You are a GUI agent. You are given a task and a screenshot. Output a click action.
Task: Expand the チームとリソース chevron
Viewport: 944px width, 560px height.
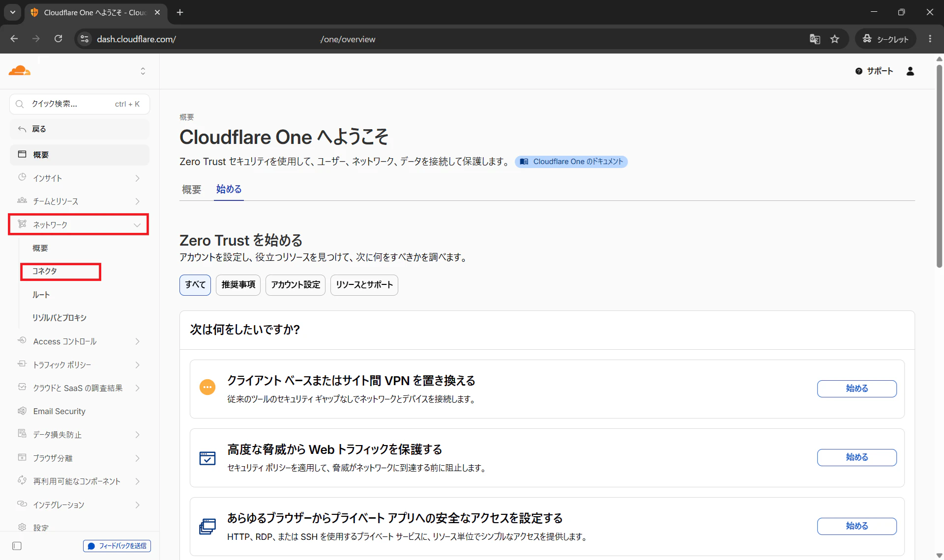[x=137, y=201]
